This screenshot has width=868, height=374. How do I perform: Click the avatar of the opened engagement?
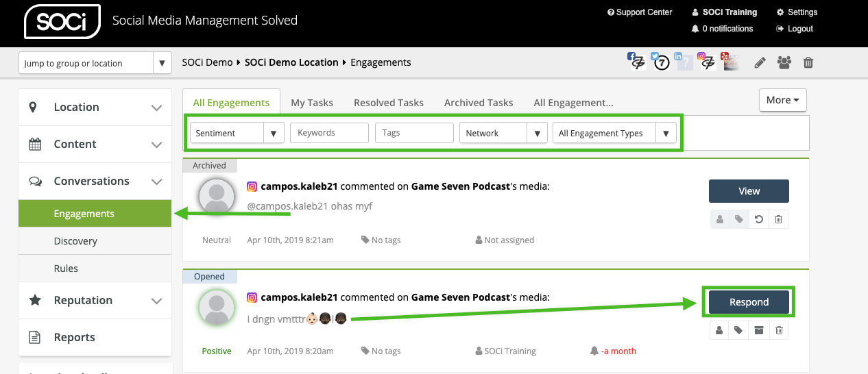pyautogui.click(x=217, y=308)
